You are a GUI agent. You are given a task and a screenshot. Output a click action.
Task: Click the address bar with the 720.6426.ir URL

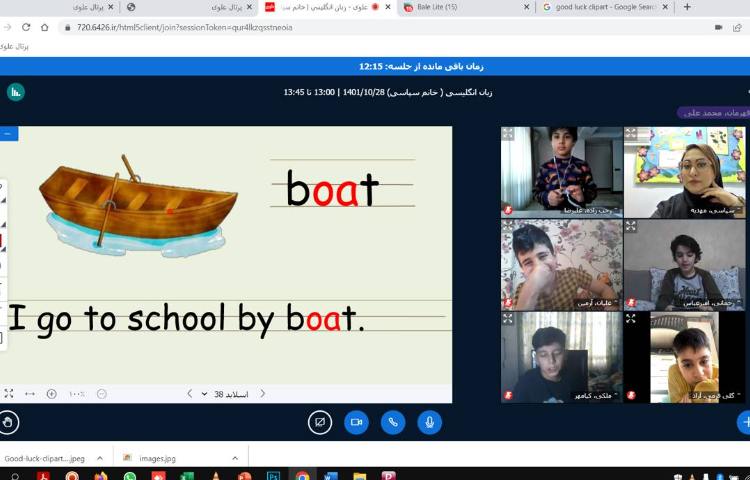pos(185,27)
